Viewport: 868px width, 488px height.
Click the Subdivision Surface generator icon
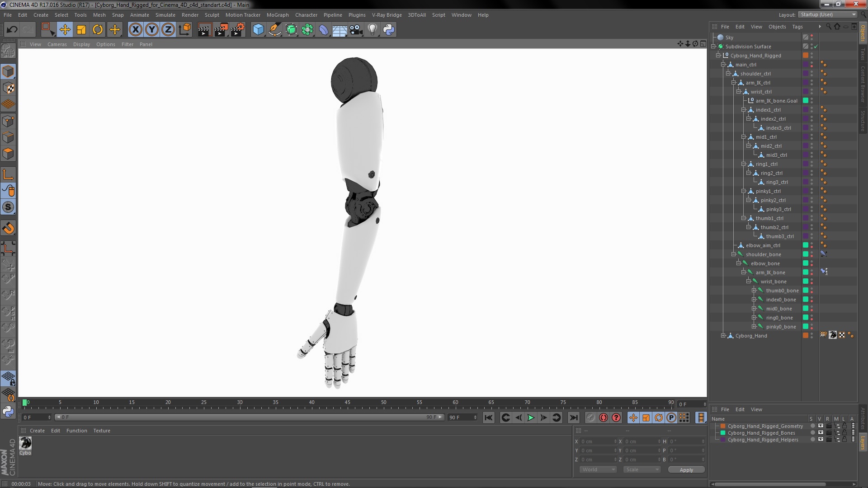click(291, 30)
